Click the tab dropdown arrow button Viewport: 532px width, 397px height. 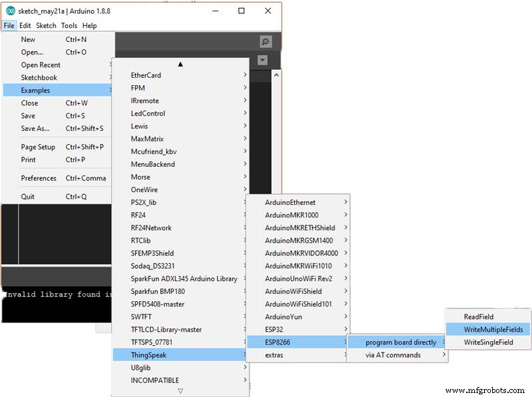(x=263, y=61)
